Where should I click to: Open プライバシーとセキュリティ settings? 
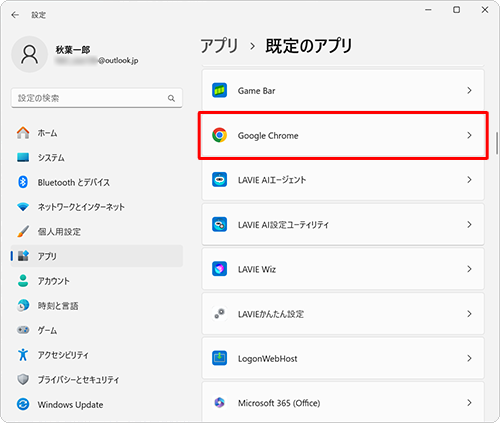tap(97, 379)
